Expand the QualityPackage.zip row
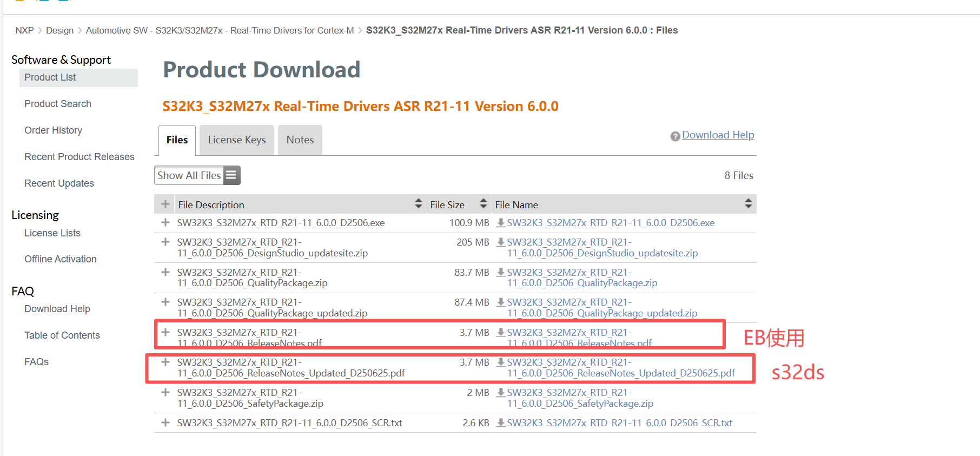This screenshot has height=456, width=980. [165, 272]
